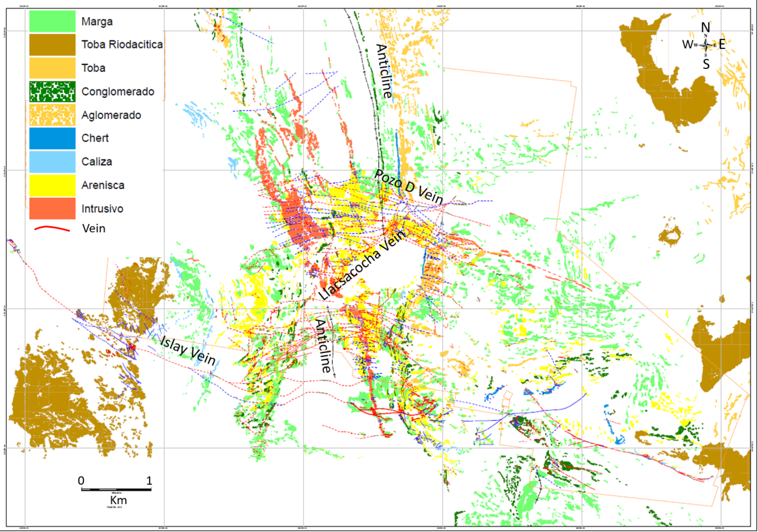Click the Toba Riodacitica legend label
The height and width of the screenshot is (532, 758).
[x=122, y=44]
